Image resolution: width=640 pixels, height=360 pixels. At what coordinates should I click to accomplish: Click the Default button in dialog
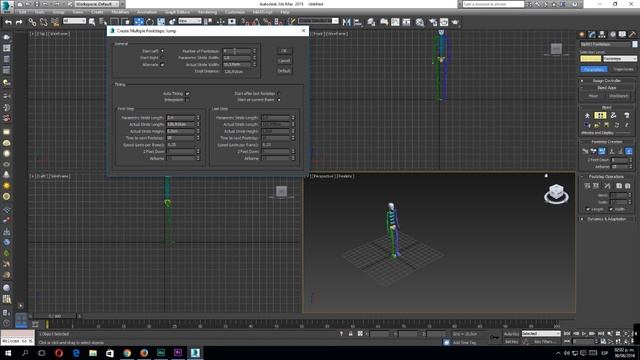(284, 71)
